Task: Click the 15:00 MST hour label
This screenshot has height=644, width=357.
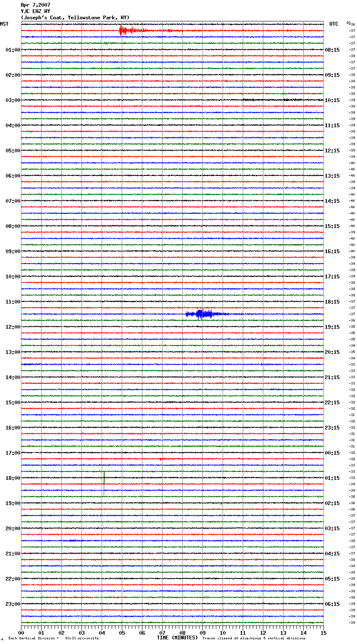Action: (13, 403)
